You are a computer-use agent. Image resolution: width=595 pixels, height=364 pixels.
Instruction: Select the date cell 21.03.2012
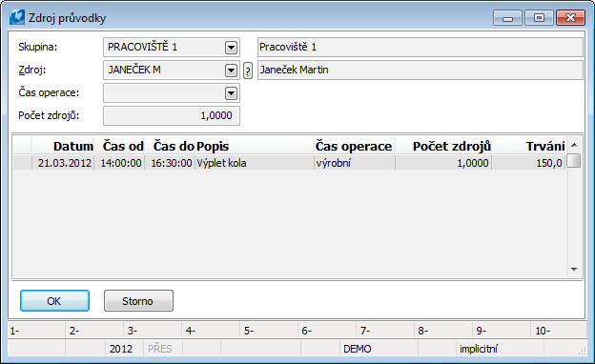coord(63,163)
